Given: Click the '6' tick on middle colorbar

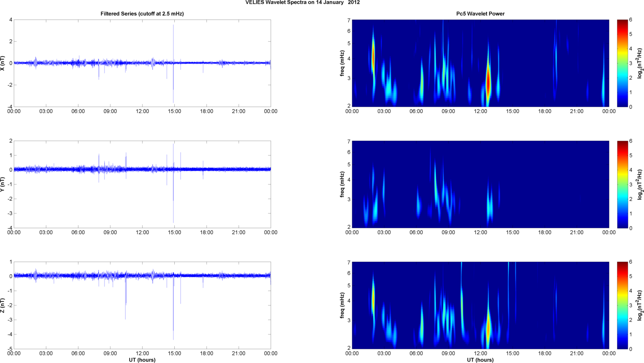Looking at the screenshot, I should point(631,141).
